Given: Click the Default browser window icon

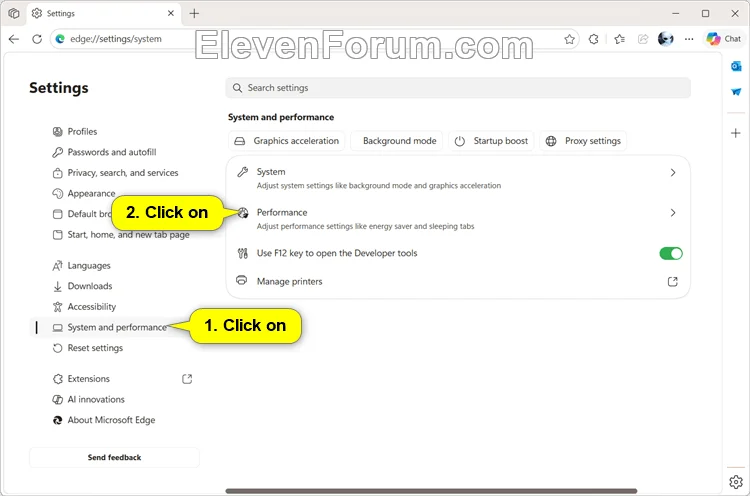Looking at the screenshot, I should [57, 214].
